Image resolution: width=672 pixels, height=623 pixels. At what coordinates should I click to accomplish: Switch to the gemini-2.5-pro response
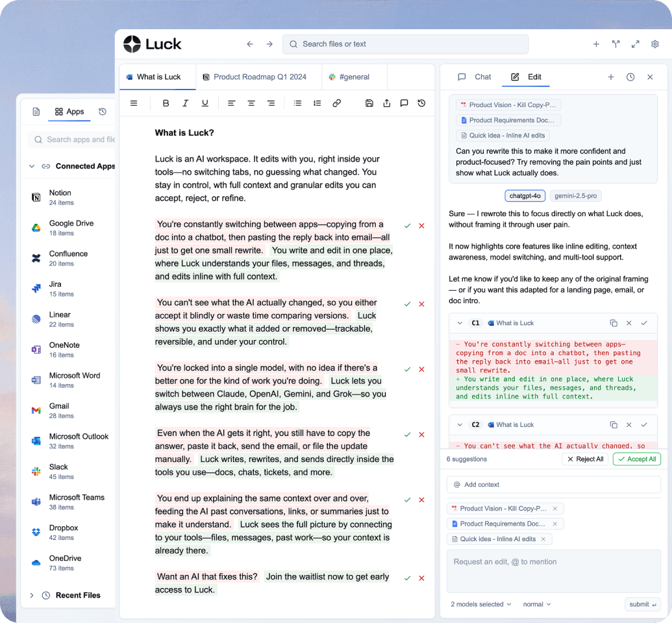[x=575, y=196]
